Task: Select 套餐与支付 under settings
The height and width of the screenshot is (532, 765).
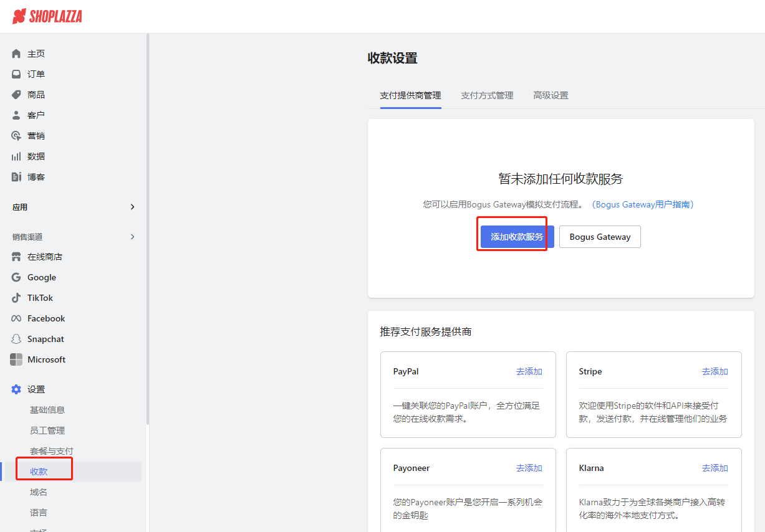Action: tap(52, 451)
